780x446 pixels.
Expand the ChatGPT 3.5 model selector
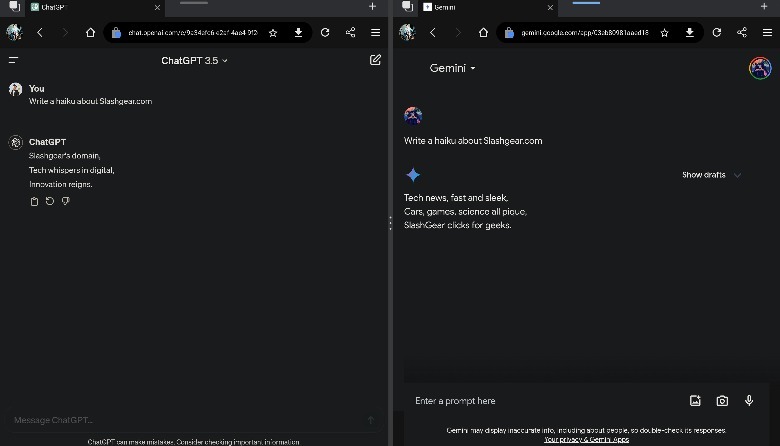pos(195,61)
